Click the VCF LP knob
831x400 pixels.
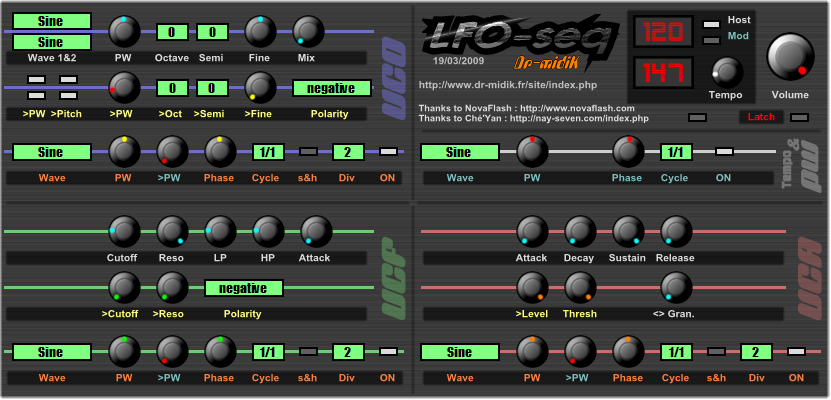[x=220, y=232]
